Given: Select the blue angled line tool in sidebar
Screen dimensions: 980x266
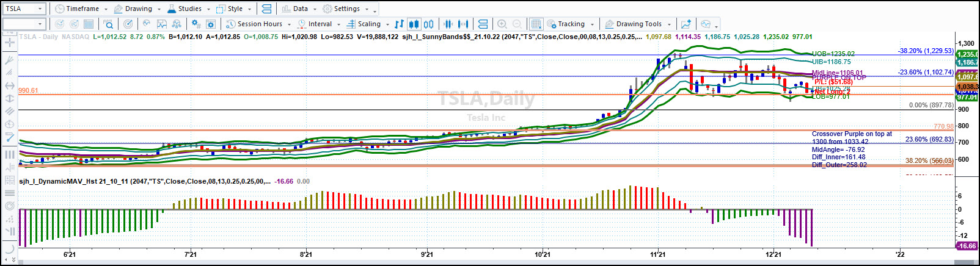Looking at the screenshot, I should pyautogui.click(x=9, y=138).
